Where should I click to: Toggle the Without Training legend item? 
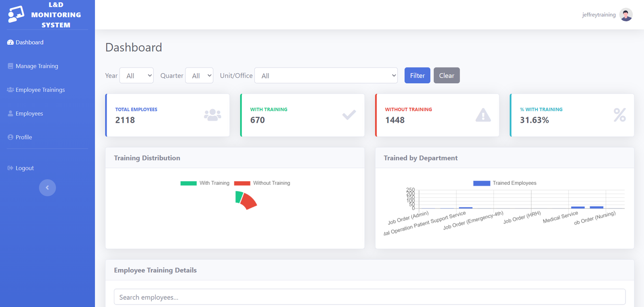point(262,183)
